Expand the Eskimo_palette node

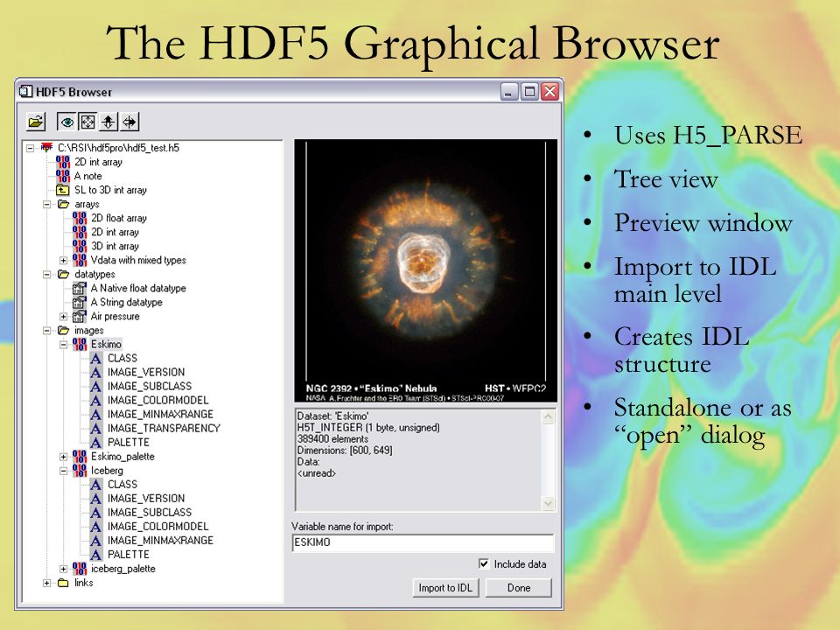point(64,457)
